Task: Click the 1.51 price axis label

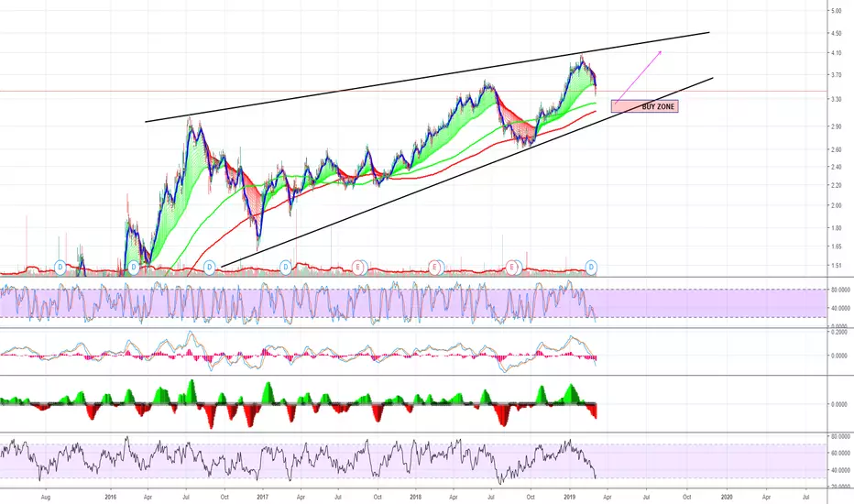Action: pos(836,266)
